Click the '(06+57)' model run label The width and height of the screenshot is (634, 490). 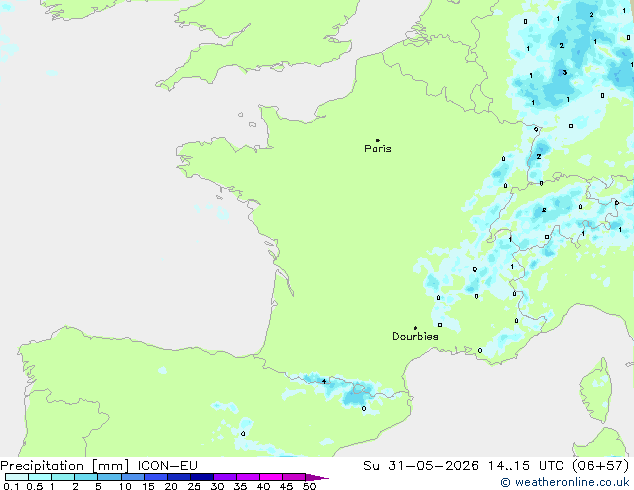601,466
